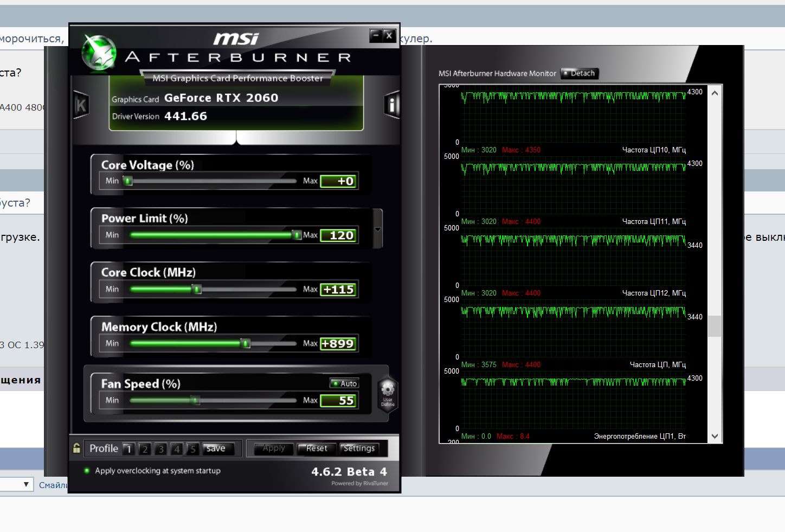This screenshot has width=785, height=532.
Task: Click the MSI Afterburner Hardware Monitor title
Action: (x=497, y=73)
